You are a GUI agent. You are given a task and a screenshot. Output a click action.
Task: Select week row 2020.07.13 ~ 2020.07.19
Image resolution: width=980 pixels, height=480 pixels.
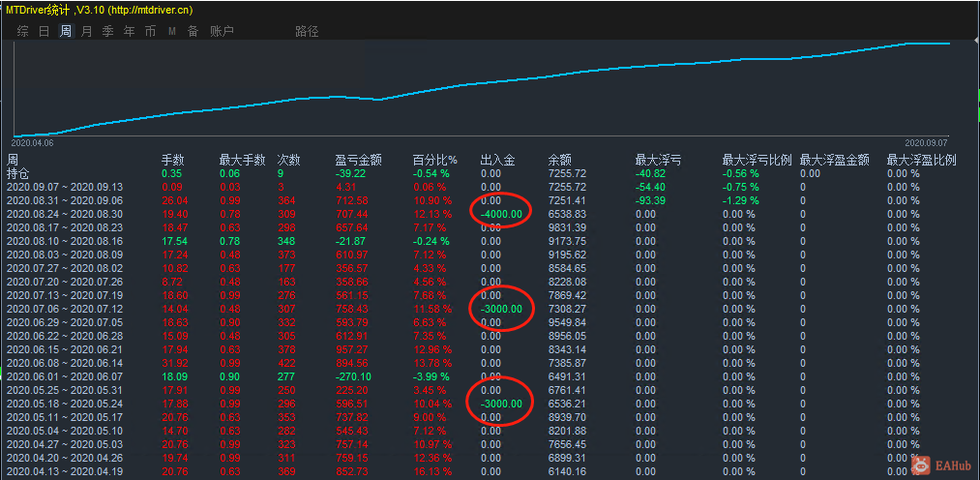click(64, 295)
